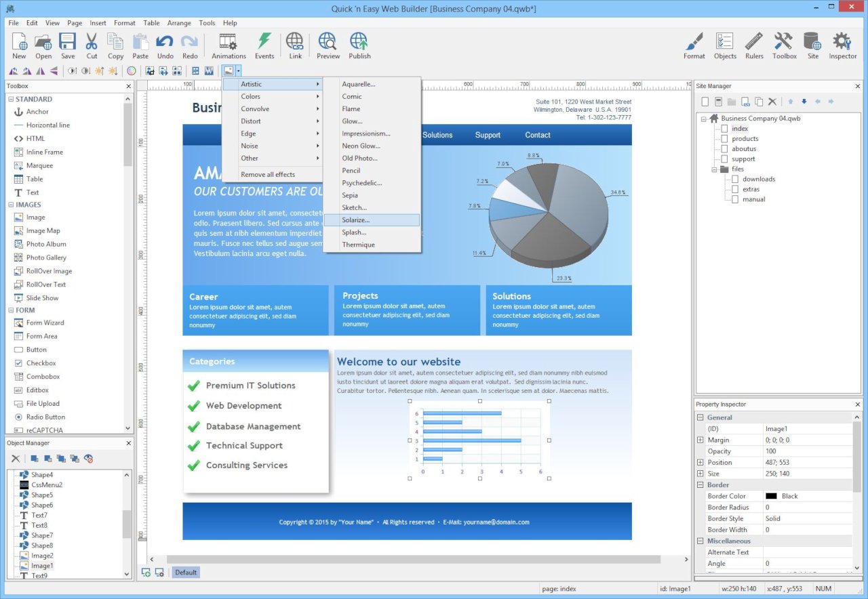
Task: Collapse the IMAGES section in Toolbox
Action: pos(11,205)
